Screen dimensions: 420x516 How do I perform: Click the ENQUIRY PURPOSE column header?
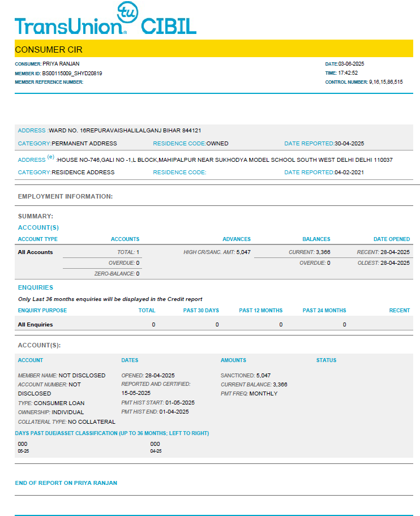point(42,311)
